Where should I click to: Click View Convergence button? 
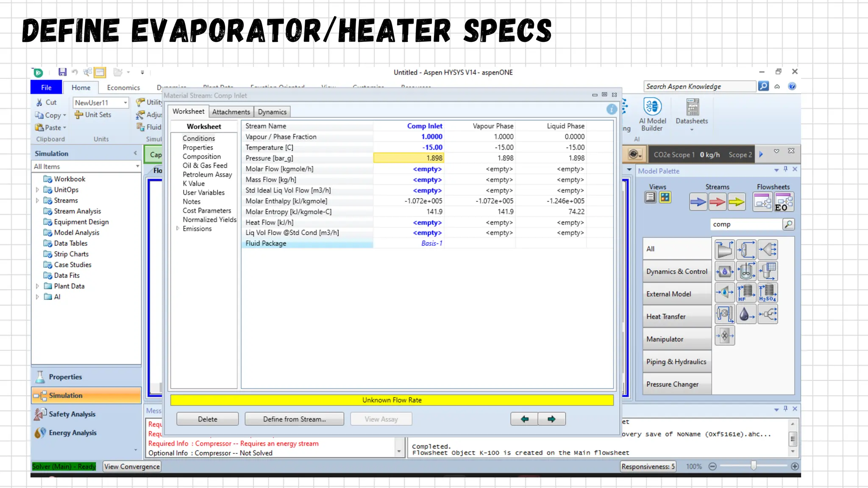pos(132,466)
